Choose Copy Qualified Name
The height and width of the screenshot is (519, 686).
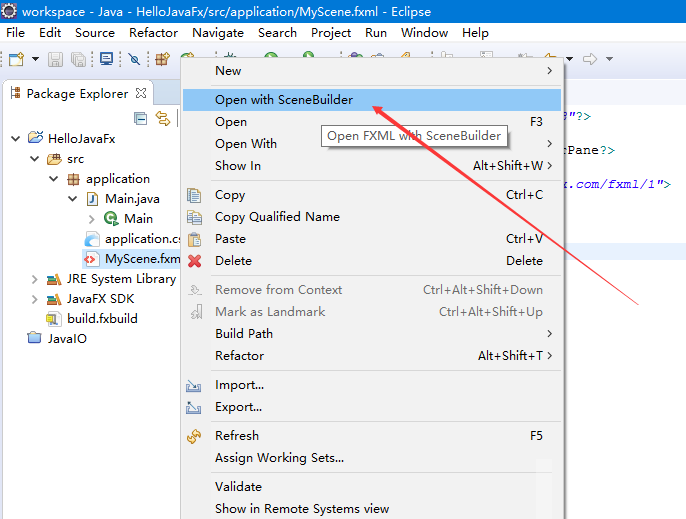(372, 217)
